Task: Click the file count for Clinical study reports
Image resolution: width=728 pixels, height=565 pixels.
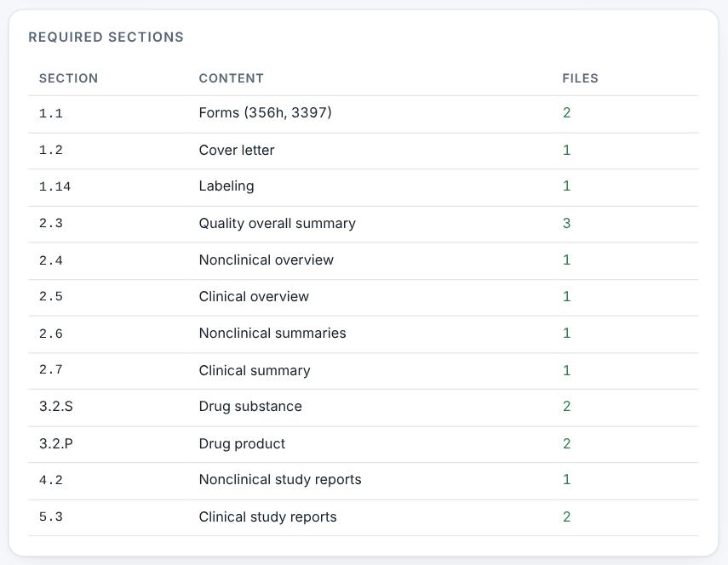Action: [566, 516]
